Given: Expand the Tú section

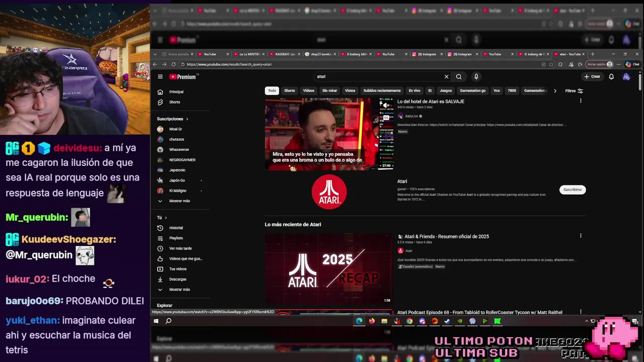Looking at the screenshot, I should [x=162, y=218].
